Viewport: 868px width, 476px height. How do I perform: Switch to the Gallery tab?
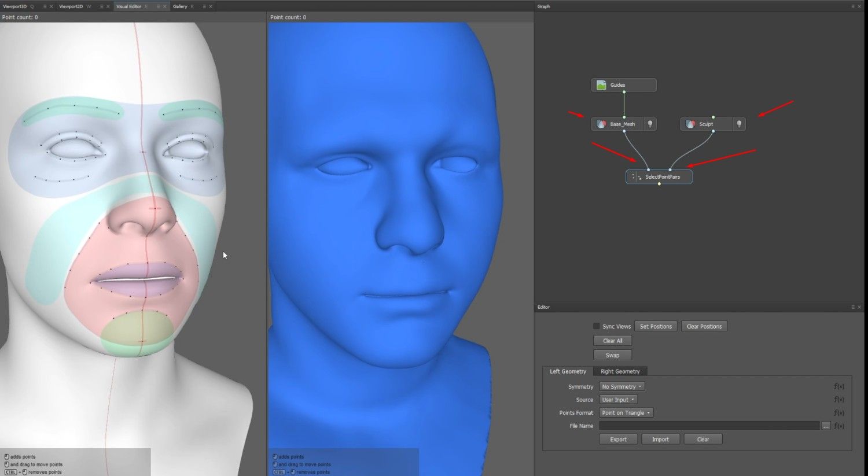[x=180, y=6]
